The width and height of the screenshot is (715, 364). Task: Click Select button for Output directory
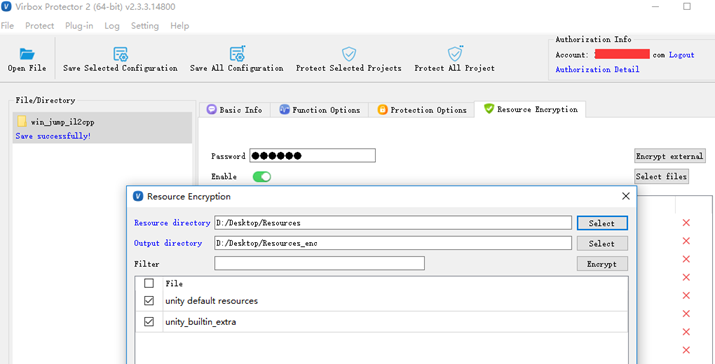(602, 244)
